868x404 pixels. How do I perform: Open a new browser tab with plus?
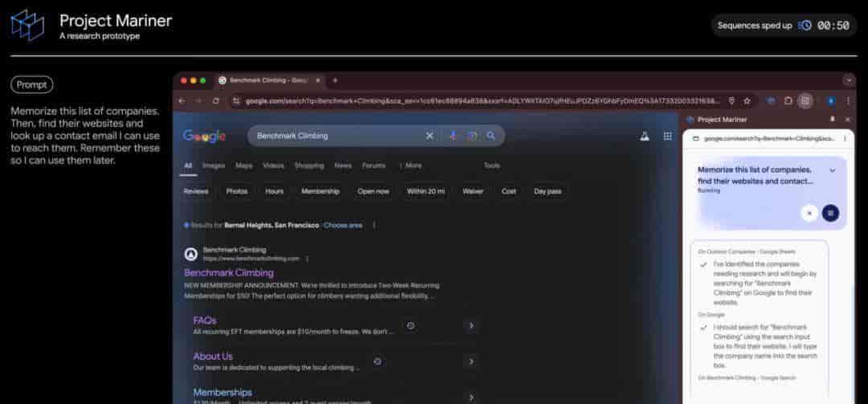(334, 80)
